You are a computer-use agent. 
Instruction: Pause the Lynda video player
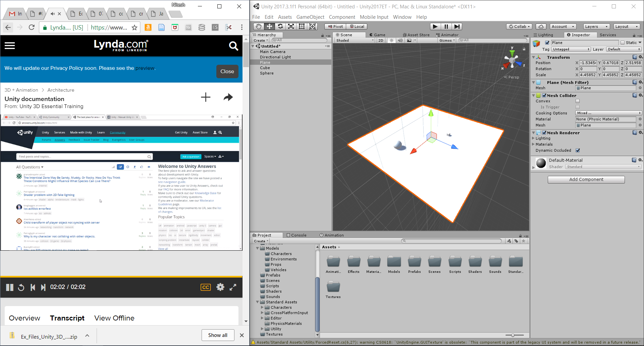[10, 287]
